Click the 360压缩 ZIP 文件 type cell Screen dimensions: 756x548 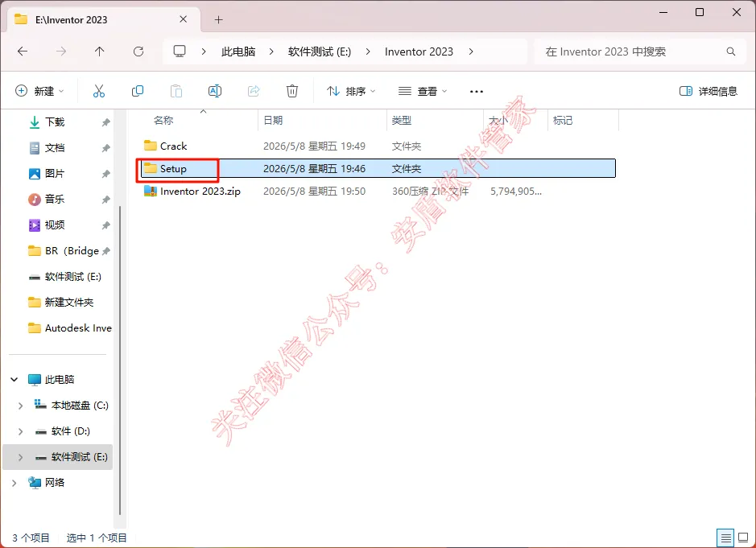430,192
